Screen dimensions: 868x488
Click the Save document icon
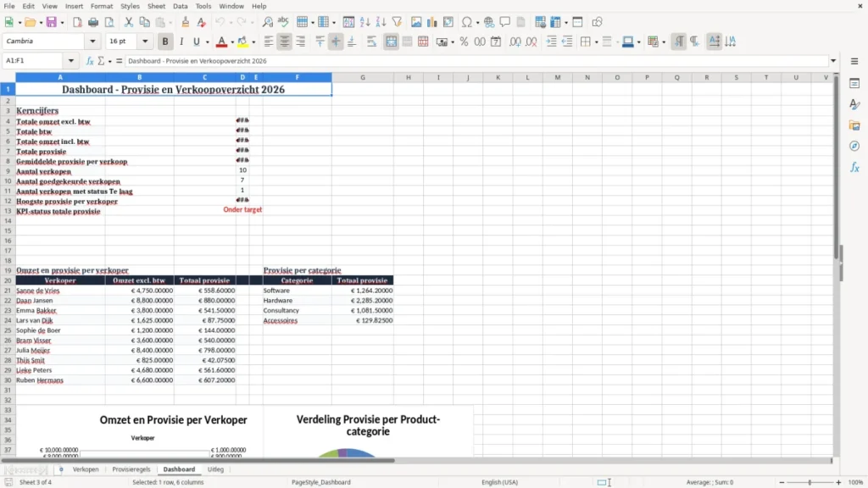click(52, 22)
